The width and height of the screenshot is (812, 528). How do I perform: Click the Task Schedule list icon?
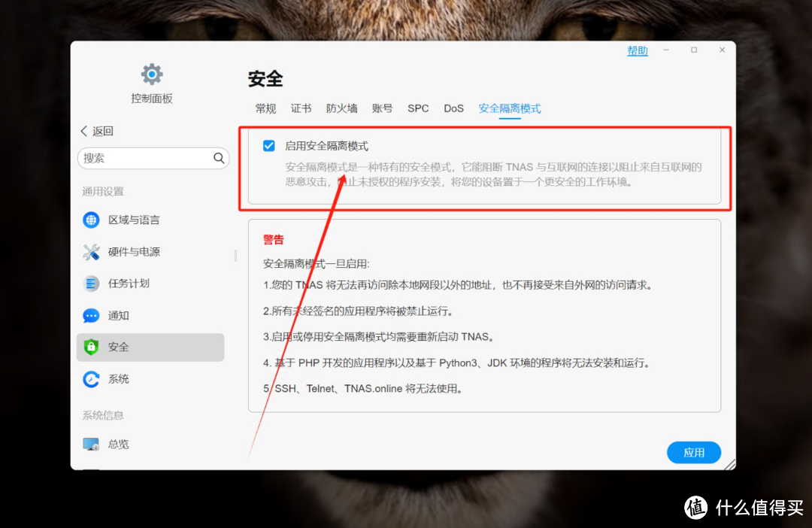pyautogui.click(x=91, y=284)
